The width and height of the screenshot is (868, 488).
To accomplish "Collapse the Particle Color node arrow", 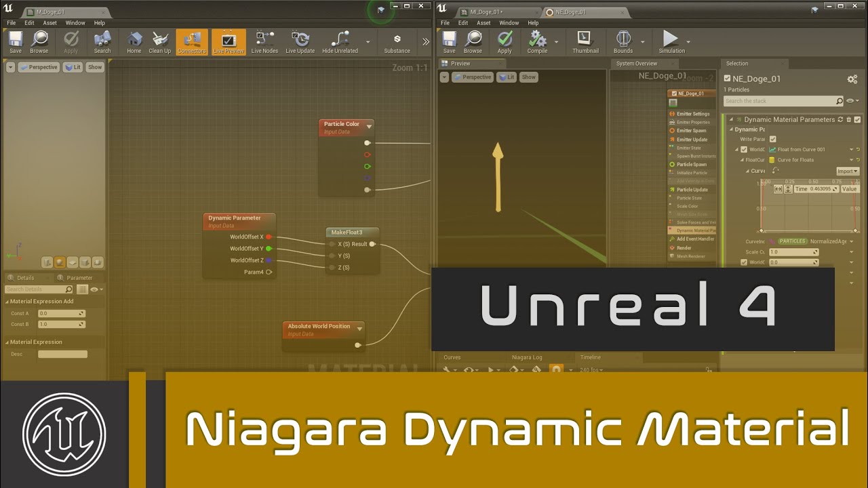I will pos(369,127).
